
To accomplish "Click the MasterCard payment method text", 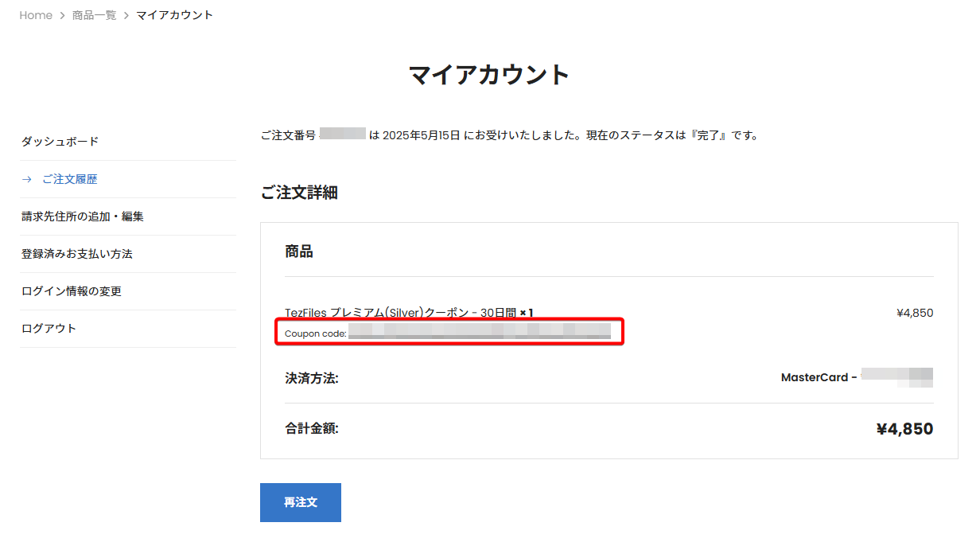I will coord(815,377).
